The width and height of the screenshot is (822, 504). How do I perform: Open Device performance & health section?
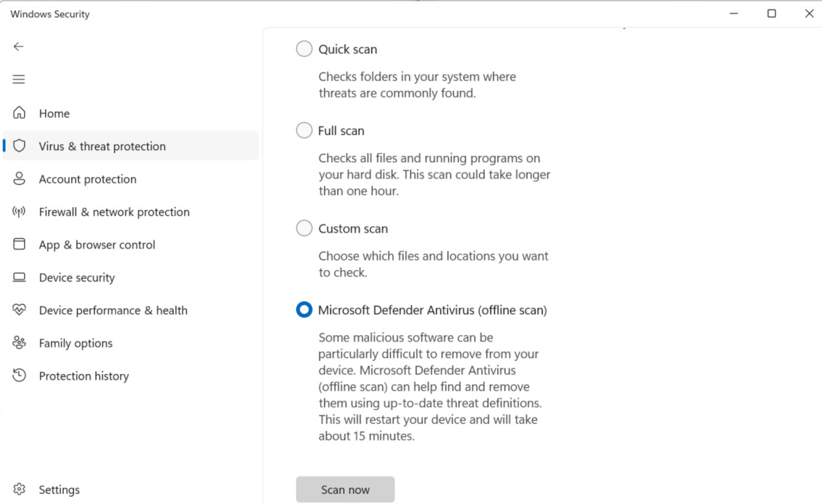[113, 310]
